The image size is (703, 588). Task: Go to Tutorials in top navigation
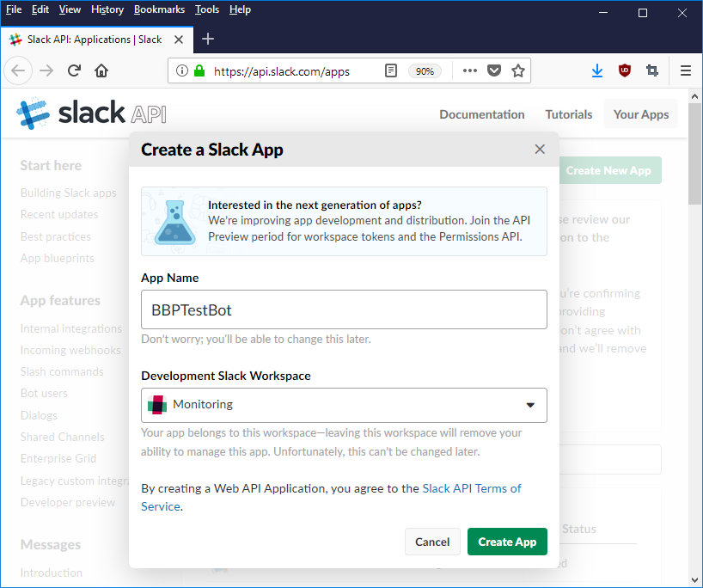[568, 114]
